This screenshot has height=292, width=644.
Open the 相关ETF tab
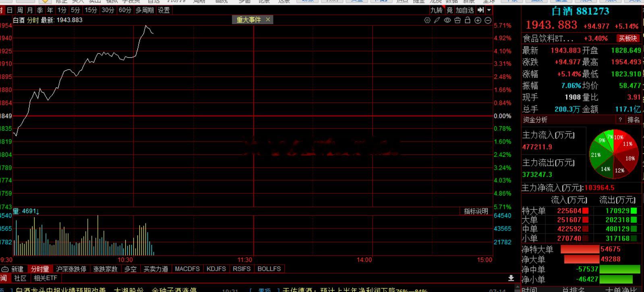coord(46,278)
